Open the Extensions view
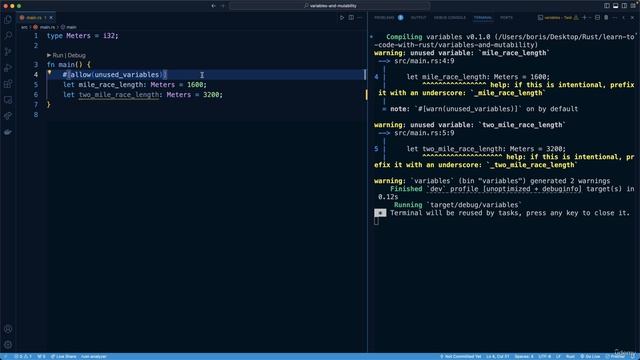The width and height of the screenshot is (640, 360). pos(8,84)
